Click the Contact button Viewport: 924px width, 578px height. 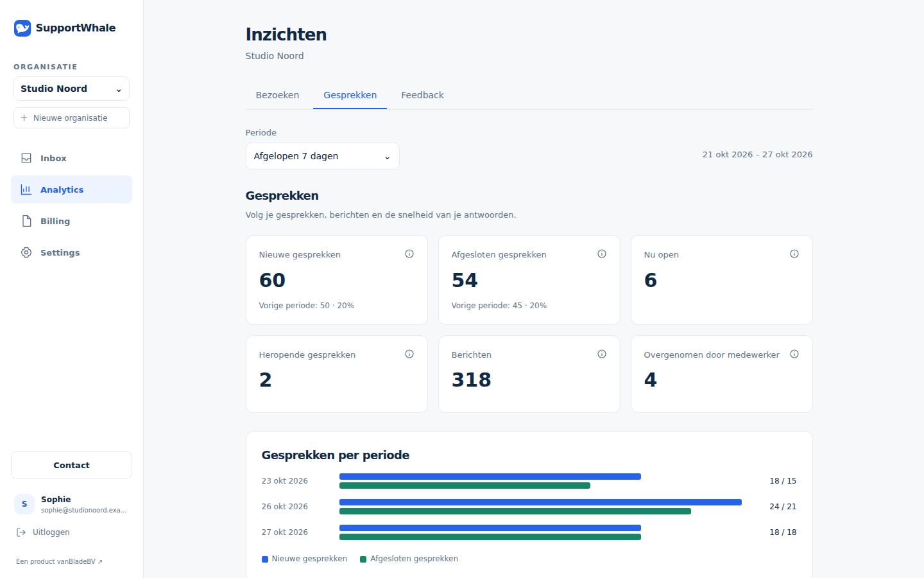coord(71,465)
